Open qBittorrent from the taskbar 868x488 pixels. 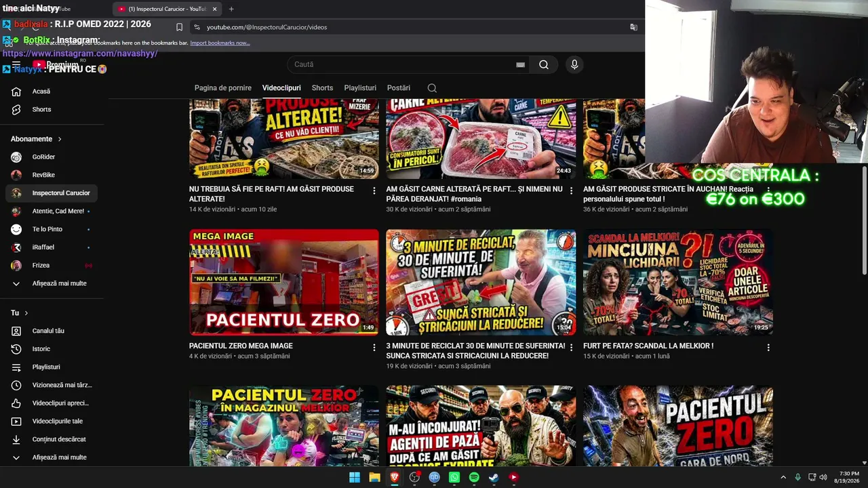[x=435, y=477]
